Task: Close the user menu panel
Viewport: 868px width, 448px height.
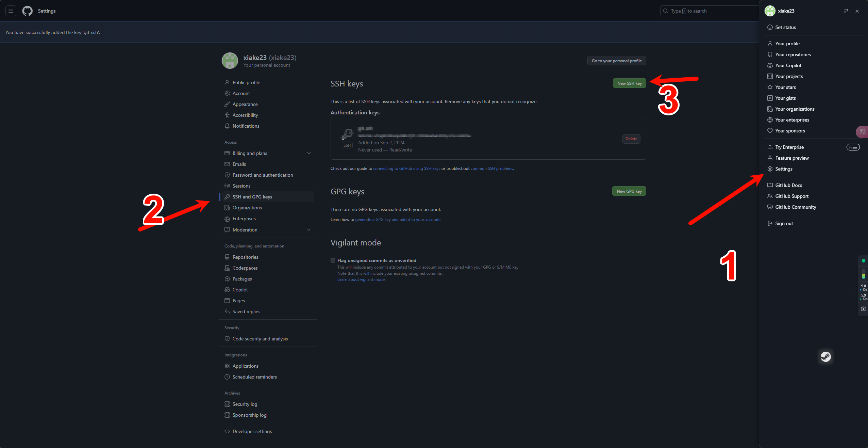Action: click(857, 11)
